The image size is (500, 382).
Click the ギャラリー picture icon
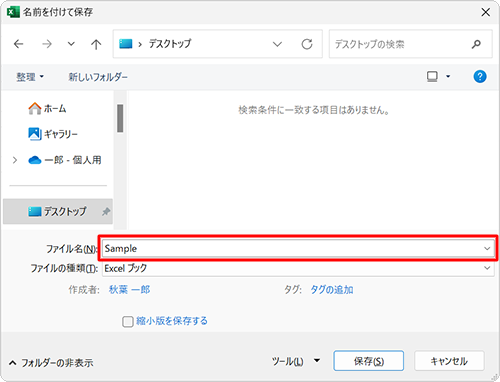35,134
